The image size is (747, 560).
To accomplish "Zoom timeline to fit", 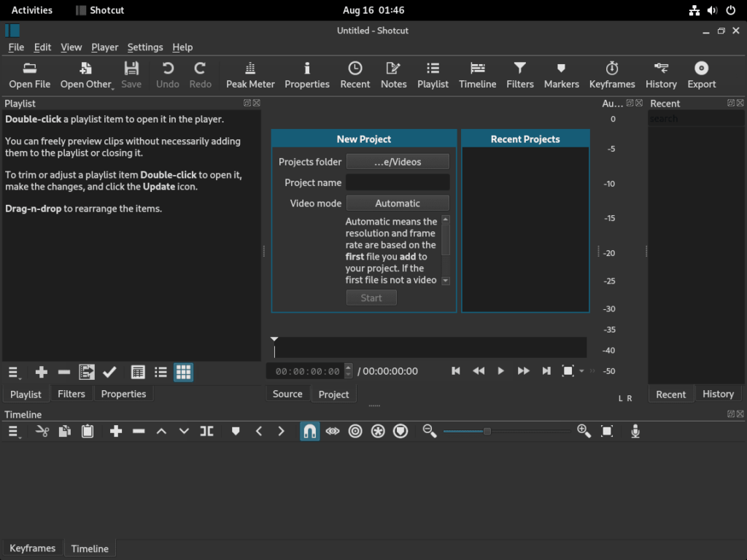I will (607, 432).
